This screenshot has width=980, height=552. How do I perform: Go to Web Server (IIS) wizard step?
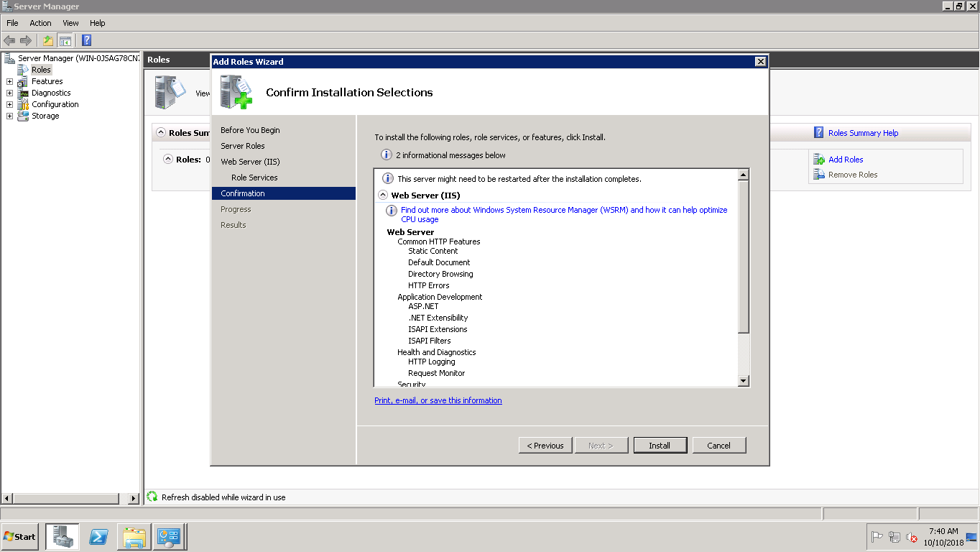(251, 162)
